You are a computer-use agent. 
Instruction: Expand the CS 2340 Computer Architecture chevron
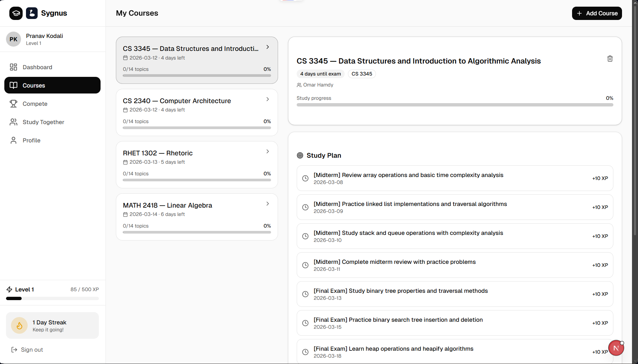[x=268, y=99]
